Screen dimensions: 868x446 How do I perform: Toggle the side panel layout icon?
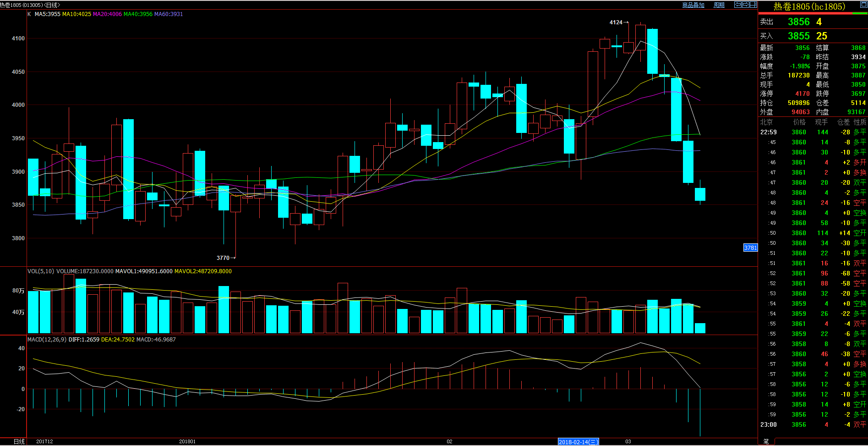pos(753,5)
